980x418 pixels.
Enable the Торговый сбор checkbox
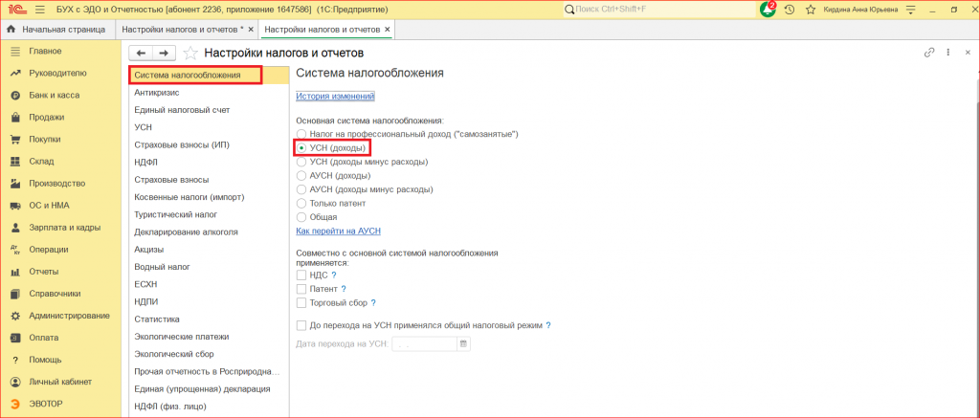pyautogui.click(x=301, y=302)
